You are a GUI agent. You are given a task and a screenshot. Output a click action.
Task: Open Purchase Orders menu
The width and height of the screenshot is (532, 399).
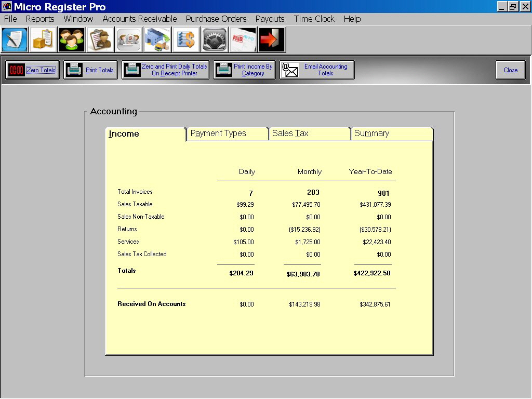216,19
